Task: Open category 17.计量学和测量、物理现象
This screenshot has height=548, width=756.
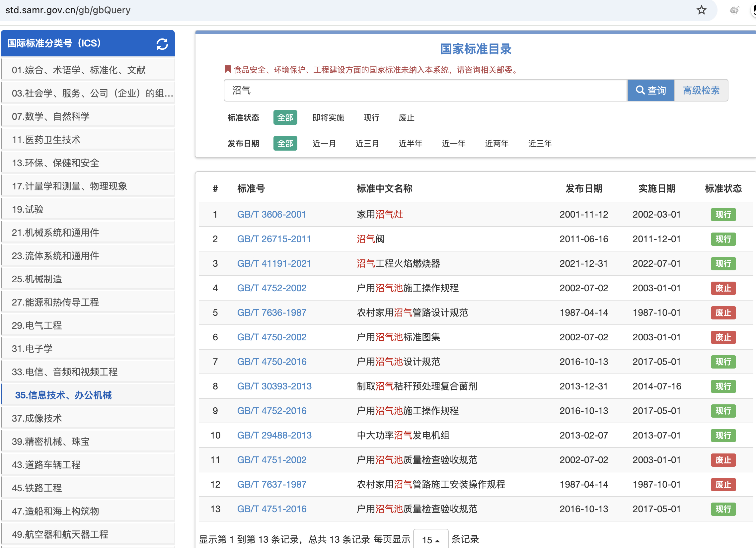Action: pos(88,186)
